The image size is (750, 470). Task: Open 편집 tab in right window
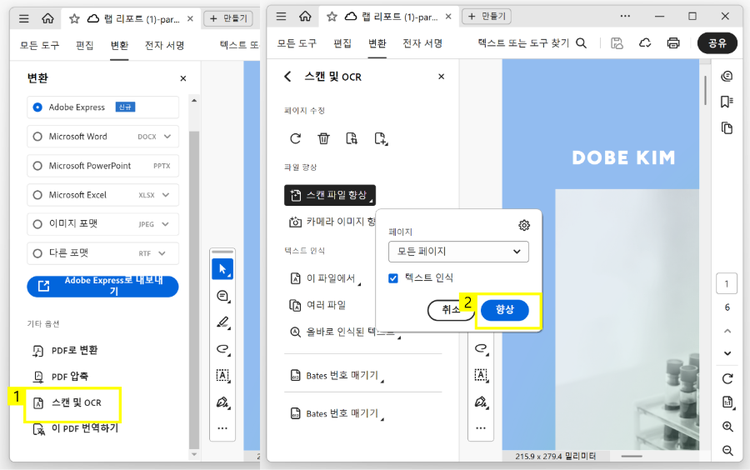click(x=342, y=43)
